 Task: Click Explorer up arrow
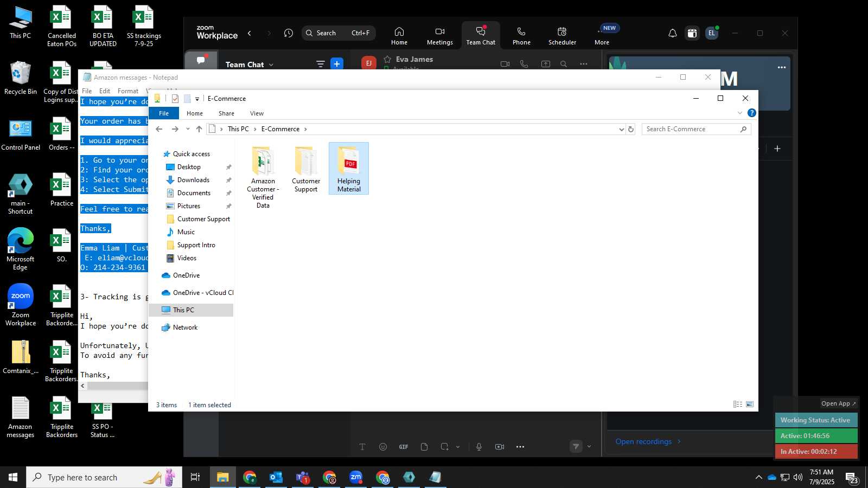click(199, 129)
